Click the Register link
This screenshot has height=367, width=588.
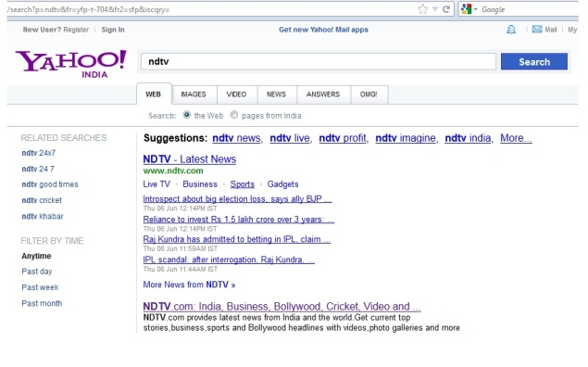(x=76, y=30)
